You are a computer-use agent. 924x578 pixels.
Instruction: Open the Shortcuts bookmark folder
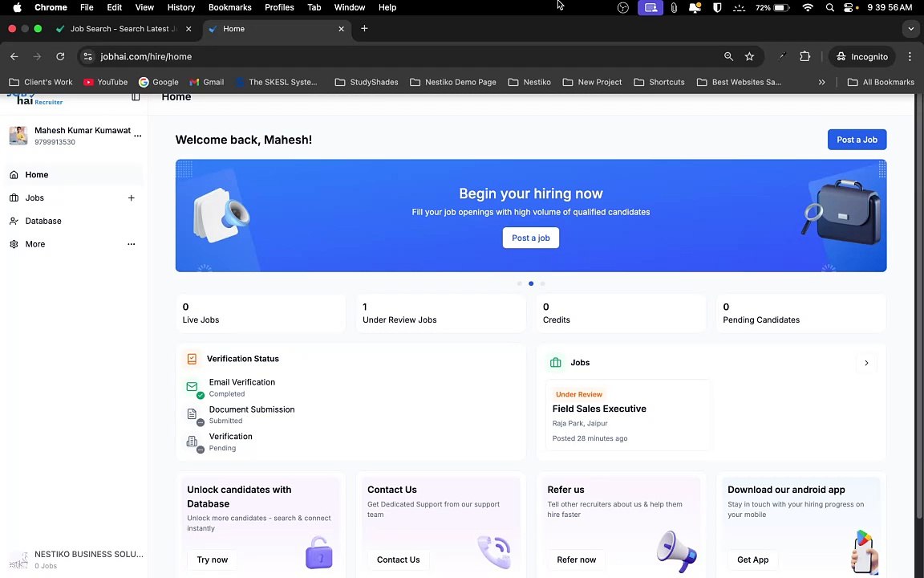pyautogui.click(x=659, y=82)
